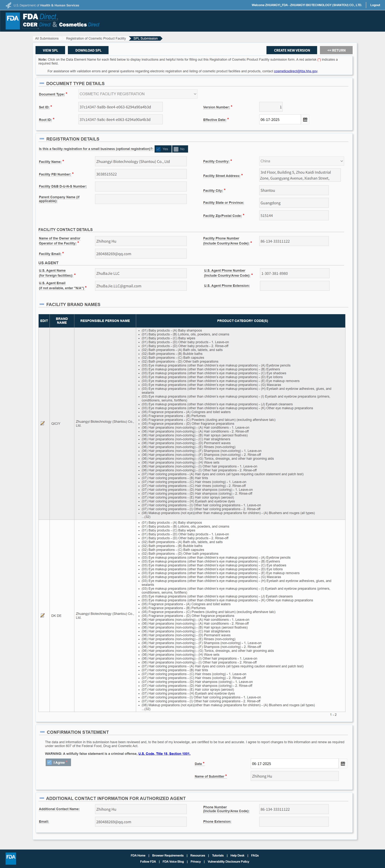Collapse the Confirmation Statement section

43,732
